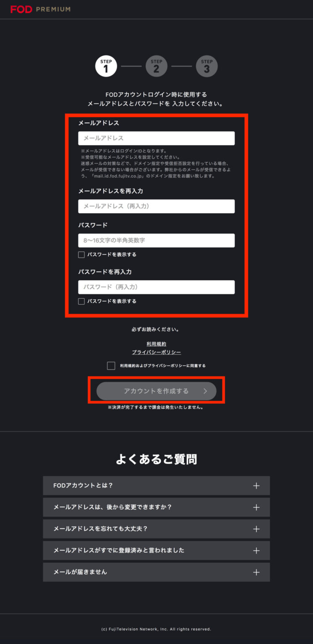Select the STEP 3 circle indicator
Viewport: 313px width, 644px height.
coord(207,66)
